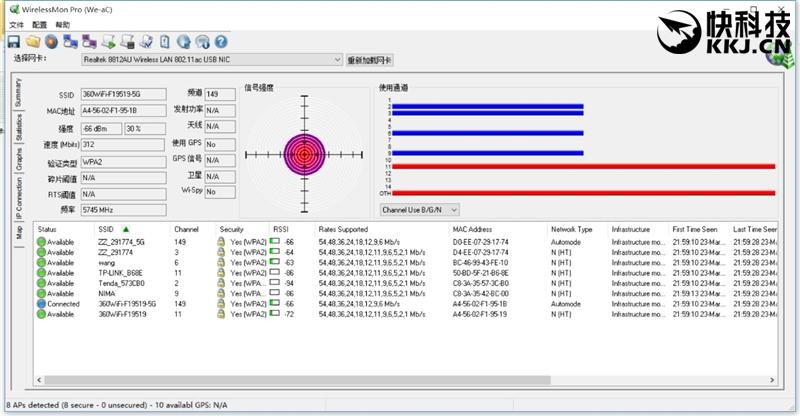
Task: Click the Rates Supported column header
Action: point(381,229)
